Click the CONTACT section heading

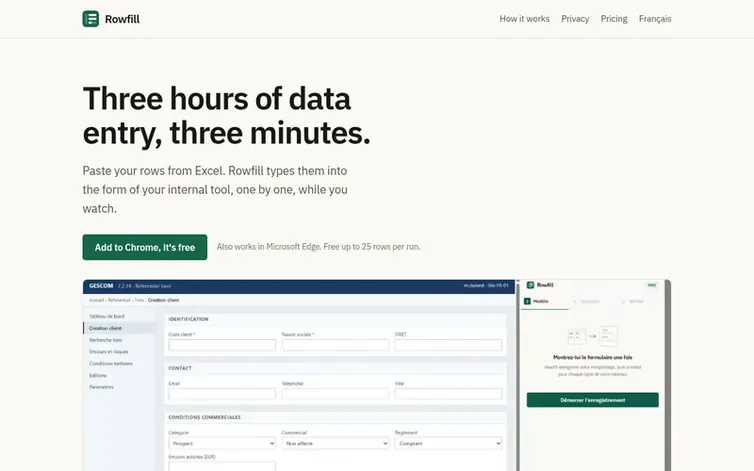tap(180, 368)
